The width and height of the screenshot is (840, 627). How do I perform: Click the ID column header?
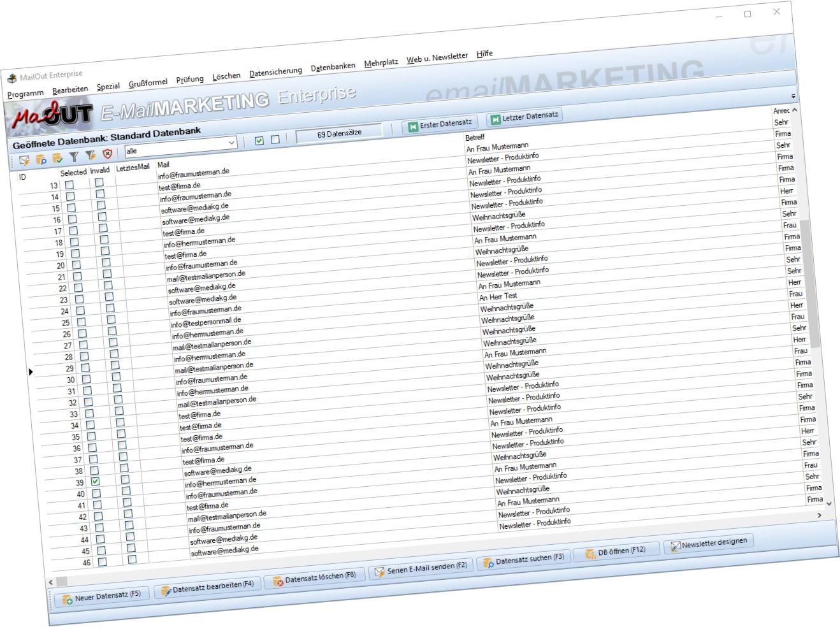coord(22,177)
